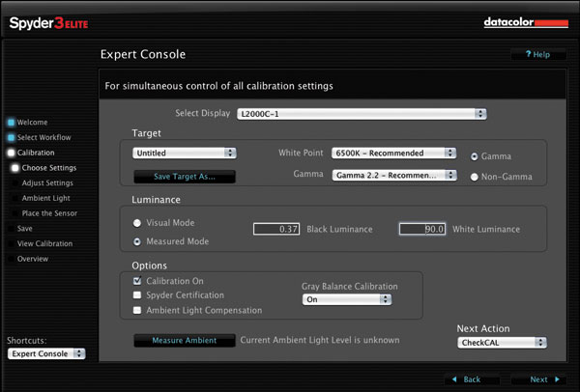Image resolution: width=580 pixels, height=392 pixels.
Task: Enable Ambient Light Compensation checkbox
Action: pyautogui.click(x=137, y=310)
